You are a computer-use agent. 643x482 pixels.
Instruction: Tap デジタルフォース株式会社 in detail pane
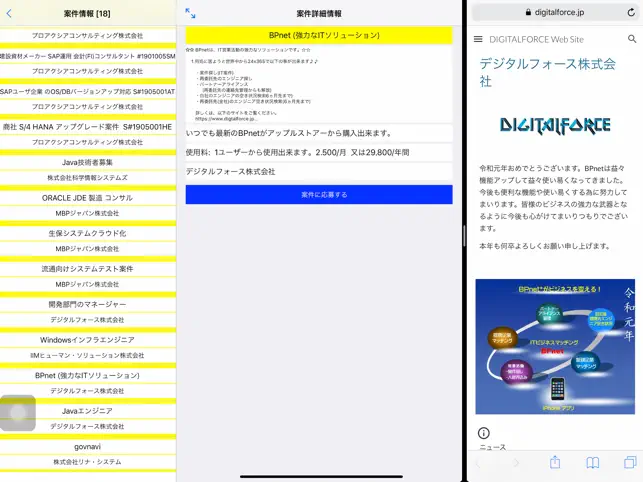click(319, 171)
